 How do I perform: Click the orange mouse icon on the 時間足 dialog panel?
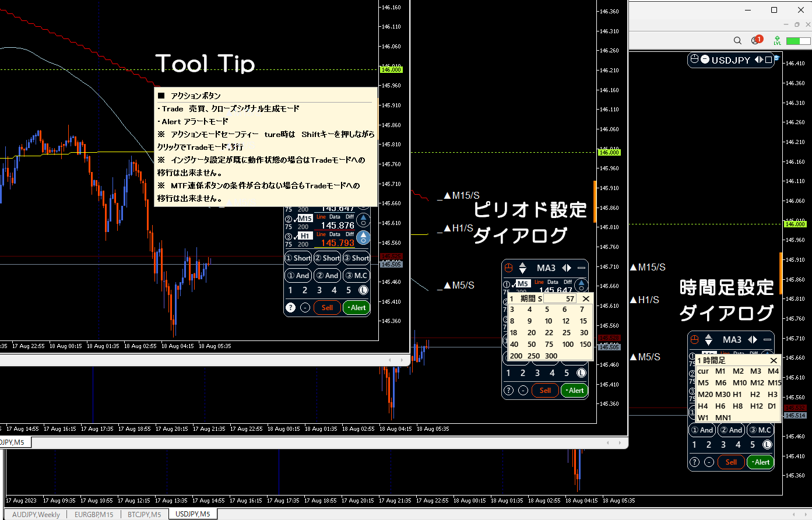(694, 339)
